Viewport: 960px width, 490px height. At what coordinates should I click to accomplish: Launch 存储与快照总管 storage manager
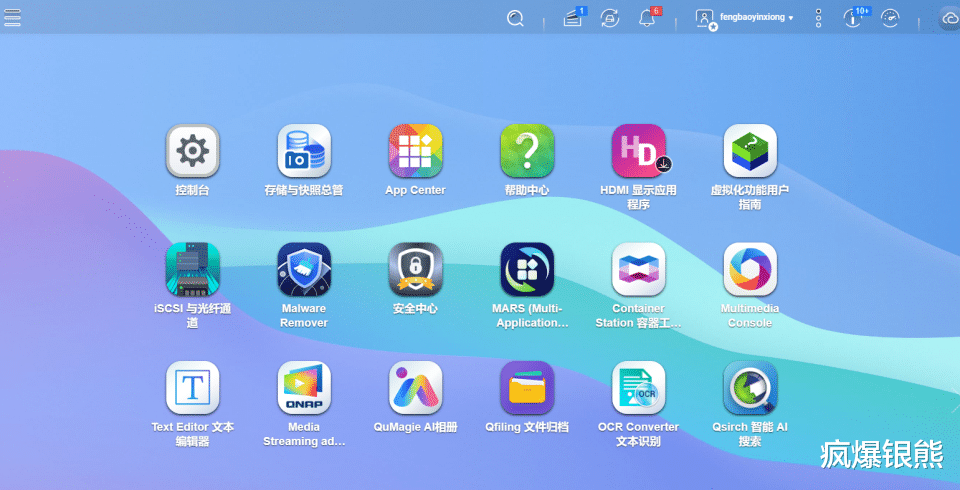tap(304, 151)
